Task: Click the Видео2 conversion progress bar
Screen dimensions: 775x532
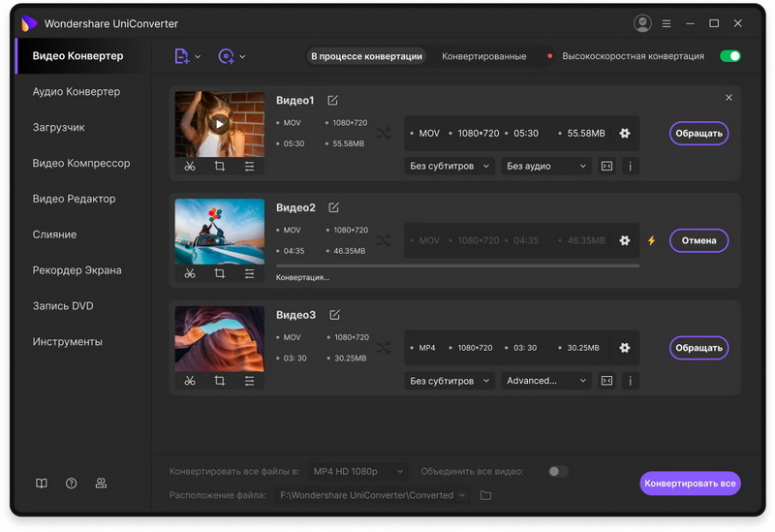Action: pos(457,266)
